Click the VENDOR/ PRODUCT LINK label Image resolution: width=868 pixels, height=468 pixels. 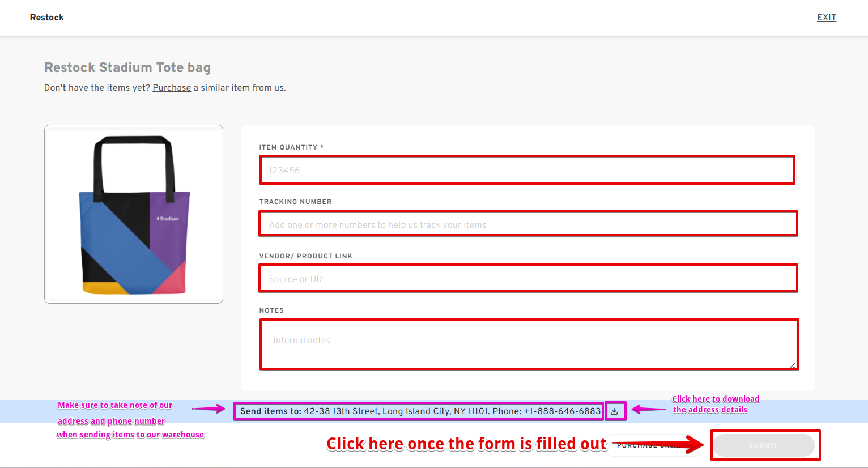pos(305,256)
